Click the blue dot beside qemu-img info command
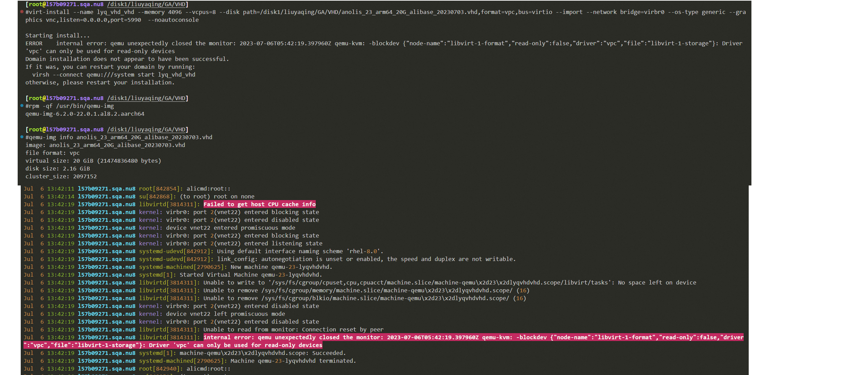This screenshot has height=375, width=868. [x=22, y=137]
